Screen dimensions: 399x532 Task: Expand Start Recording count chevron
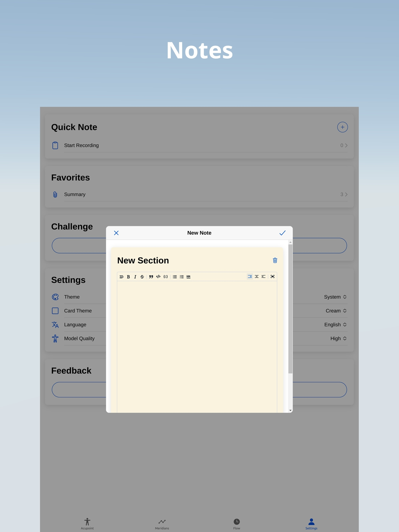(x=346, y=145)
